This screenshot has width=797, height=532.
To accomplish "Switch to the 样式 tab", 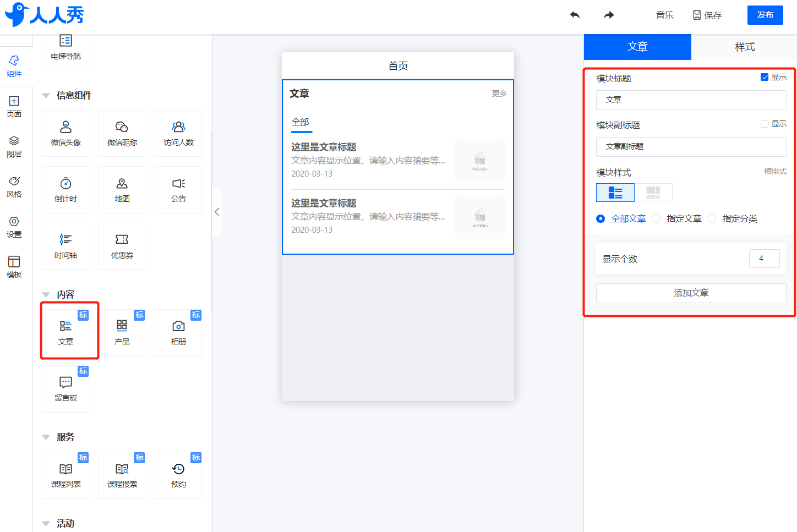I will click(744, 47).
